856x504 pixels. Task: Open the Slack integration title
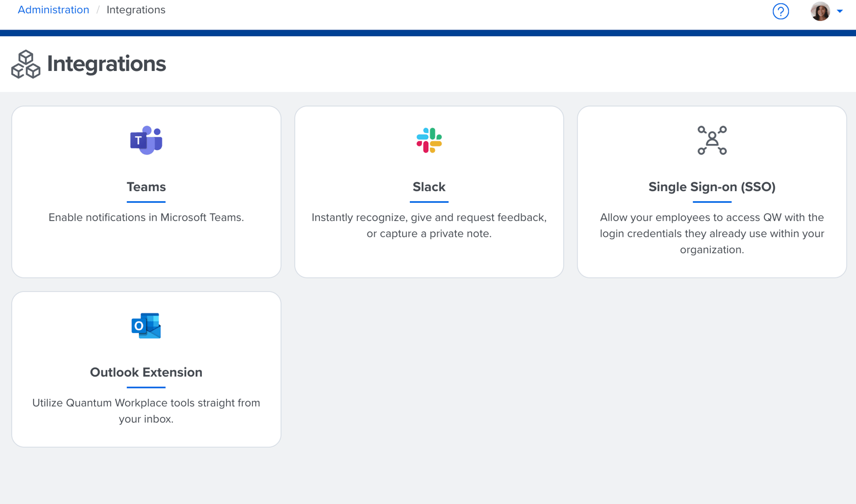click(429, 187)
